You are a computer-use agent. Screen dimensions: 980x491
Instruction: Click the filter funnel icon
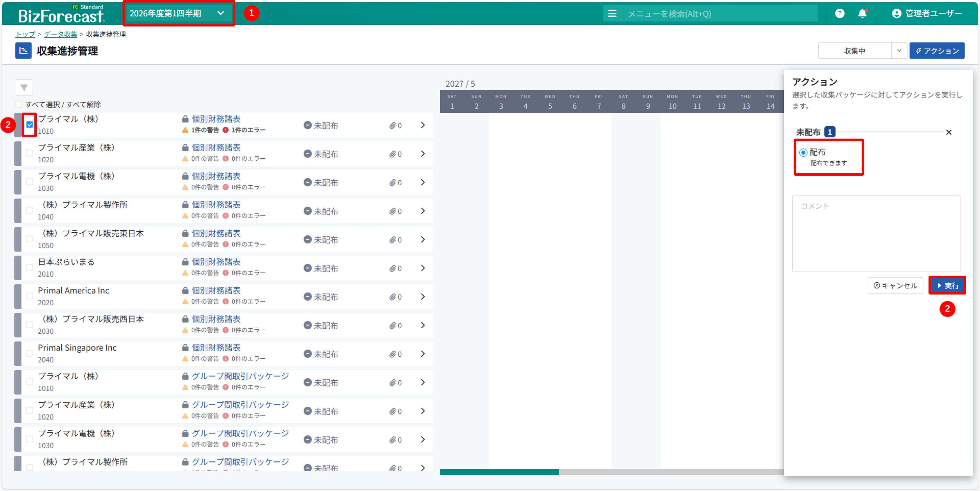24,87
